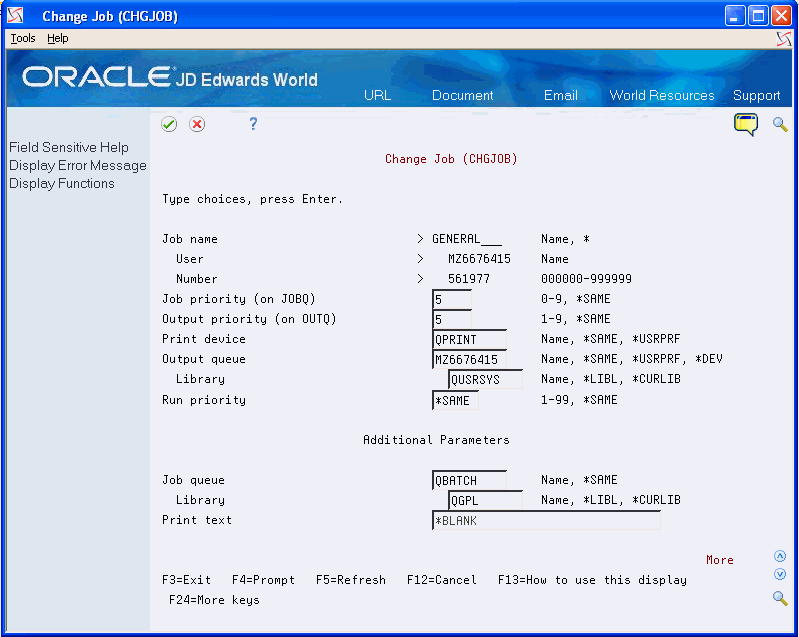Click the green checkmark OK icon

point(169,124)
